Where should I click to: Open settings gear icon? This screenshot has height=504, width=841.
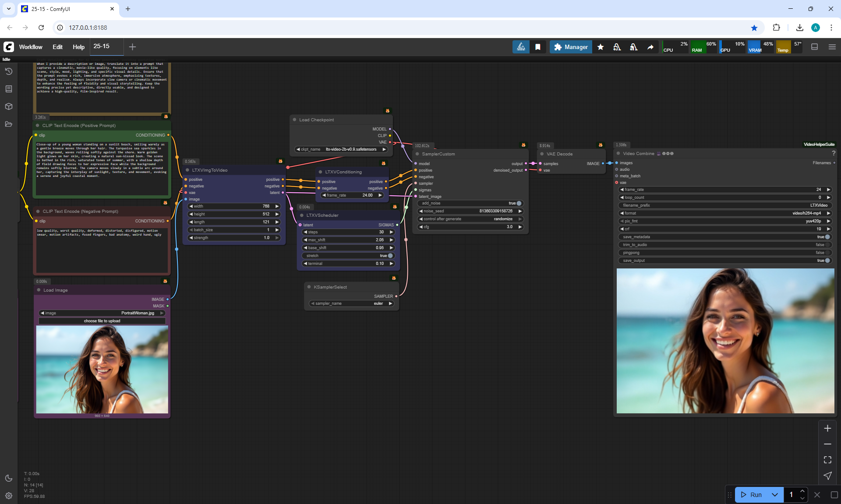click(x=9, y=496)
